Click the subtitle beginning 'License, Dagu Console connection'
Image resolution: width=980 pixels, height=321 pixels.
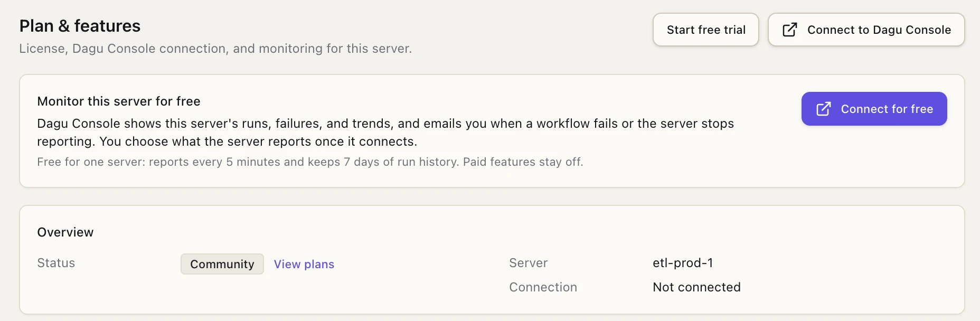(215, 49)
